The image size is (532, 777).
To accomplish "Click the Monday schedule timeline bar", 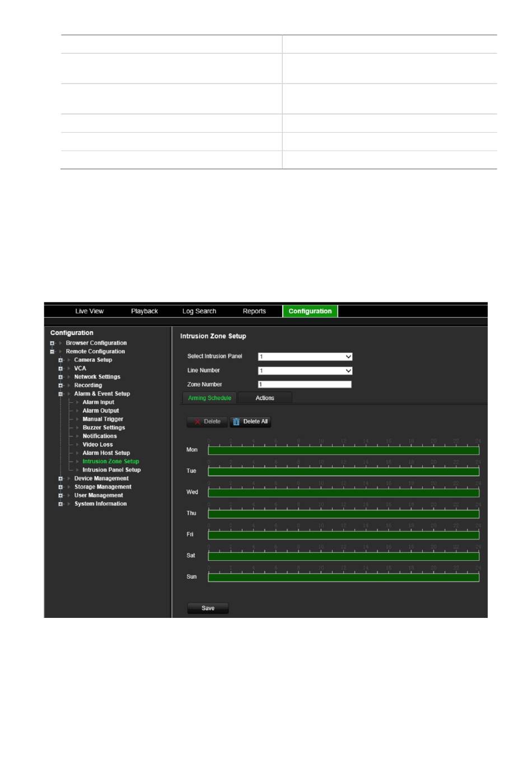I will point(343,451).
